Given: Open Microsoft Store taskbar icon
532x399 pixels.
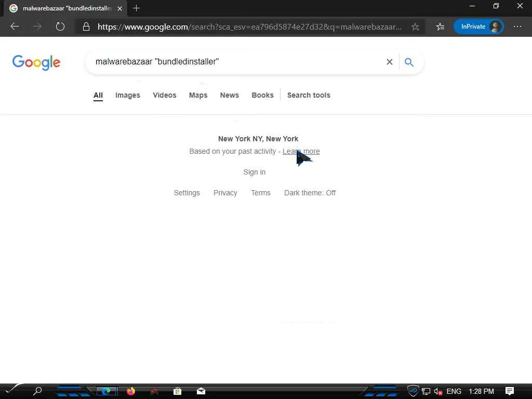Looking at the screenshot, I should coord(178,391).
